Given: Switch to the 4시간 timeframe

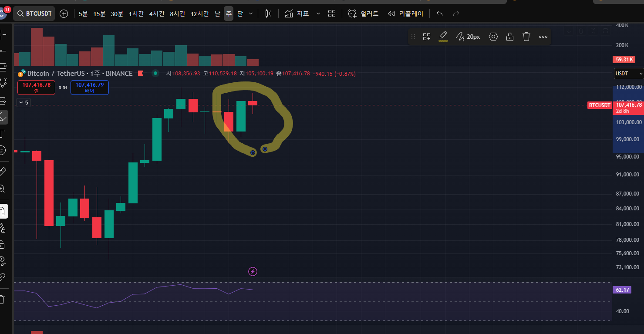Looking at the screenshot, I should pyautogui.click(x=157, y=13).
